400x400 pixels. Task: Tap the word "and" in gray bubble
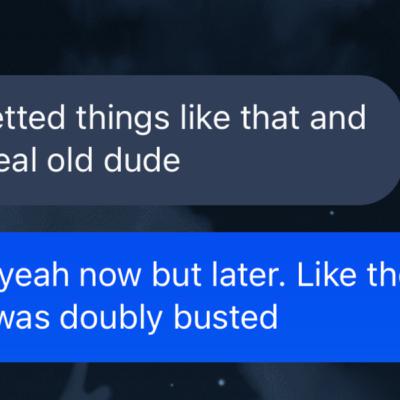(x=338, y=117)
